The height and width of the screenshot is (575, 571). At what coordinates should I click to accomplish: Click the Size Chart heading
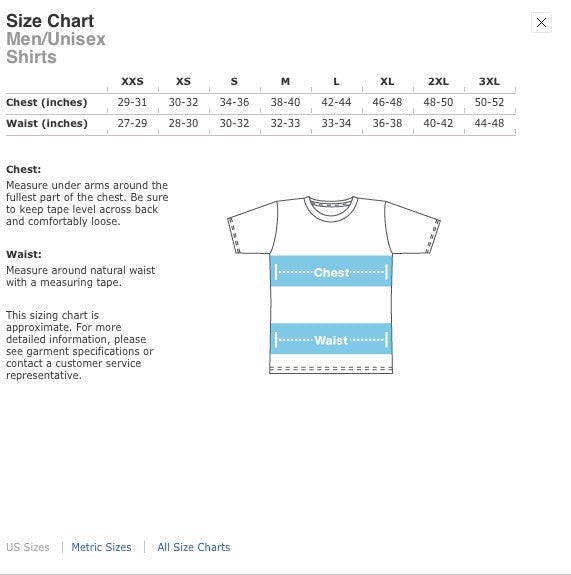50,21
